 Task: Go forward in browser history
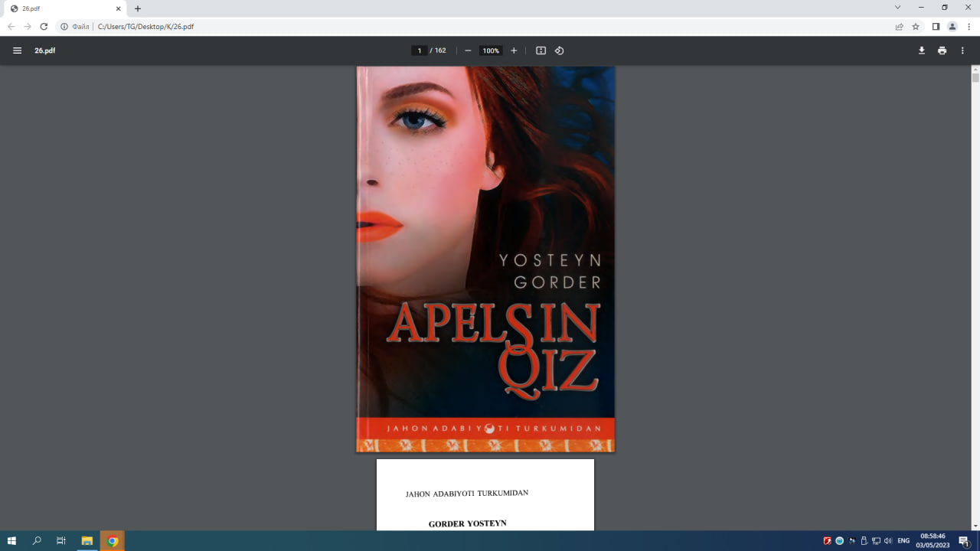click(28, 26)
